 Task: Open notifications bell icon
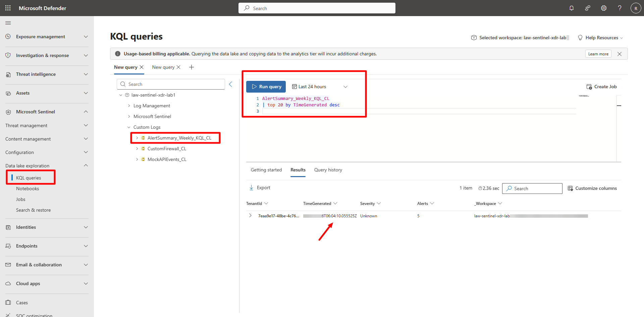tap(572, 8)
